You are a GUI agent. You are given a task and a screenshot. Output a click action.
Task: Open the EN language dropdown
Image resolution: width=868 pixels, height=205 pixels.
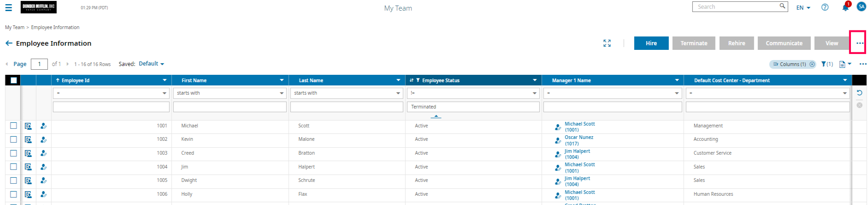pos(803,8)
